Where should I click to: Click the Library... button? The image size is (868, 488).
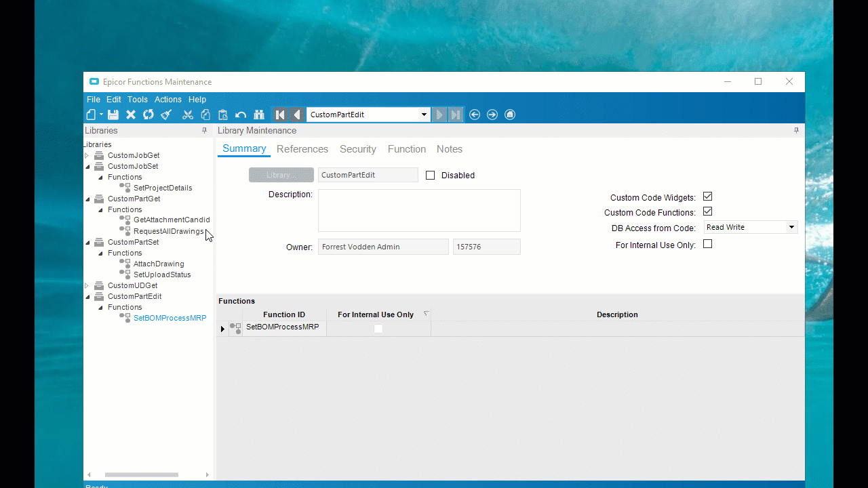281,175
